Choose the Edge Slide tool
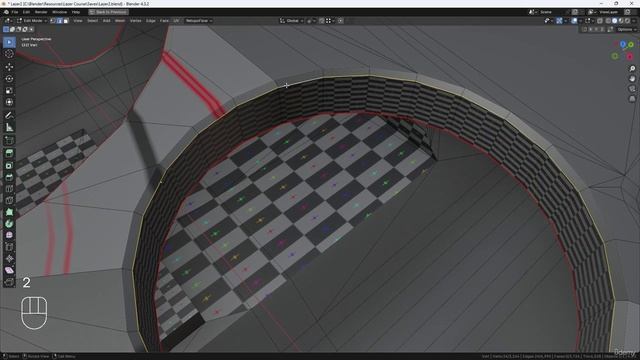640x360 pixels. 9,247
